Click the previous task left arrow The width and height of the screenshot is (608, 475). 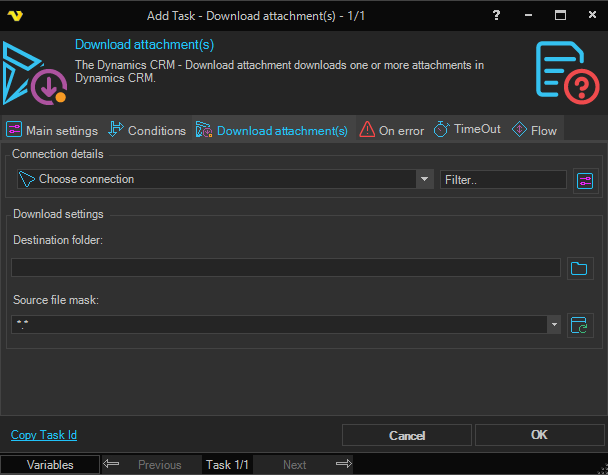tap(112, 464)
